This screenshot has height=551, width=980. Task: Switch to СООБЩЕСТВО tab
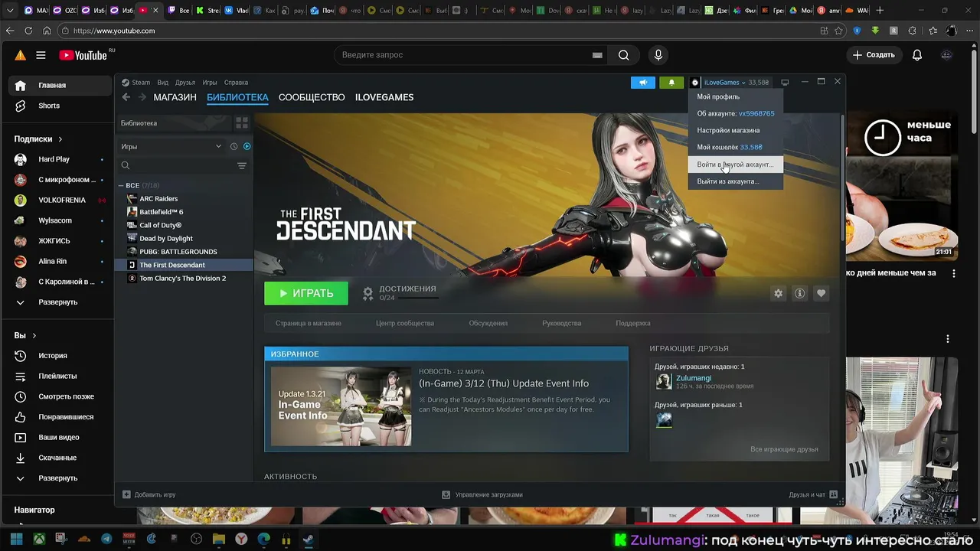(x=312, y=97)
